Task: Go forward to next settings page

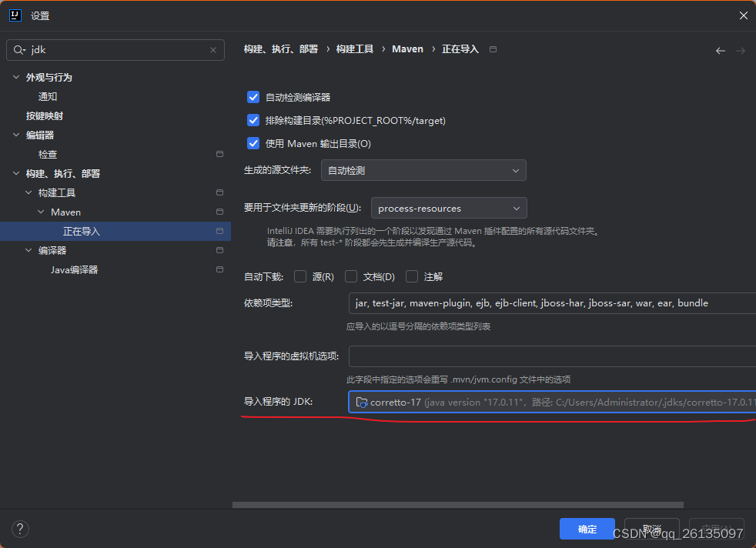Action: [x=741, y=51]
